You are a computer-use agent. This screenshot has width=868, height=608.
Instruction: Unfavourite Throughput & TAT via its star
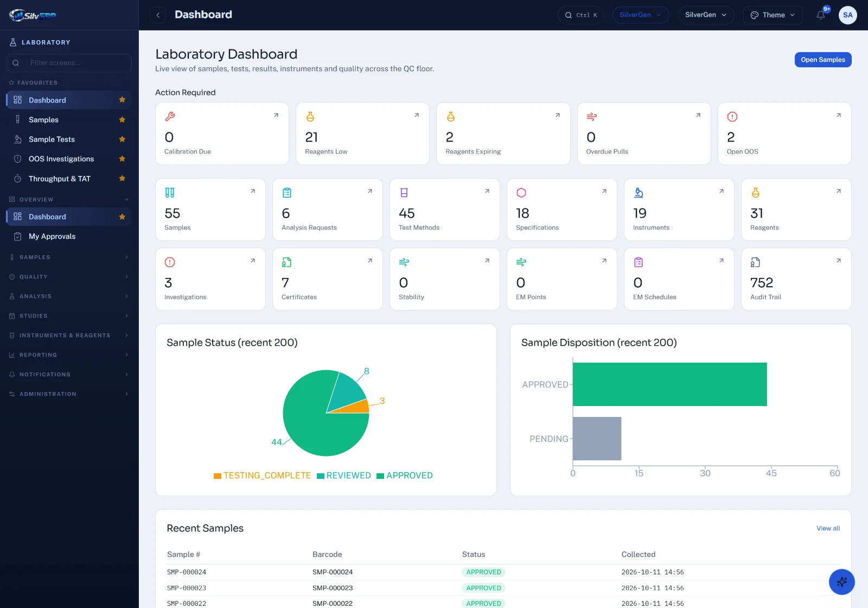pyautogui.click(x=122, y=178)
